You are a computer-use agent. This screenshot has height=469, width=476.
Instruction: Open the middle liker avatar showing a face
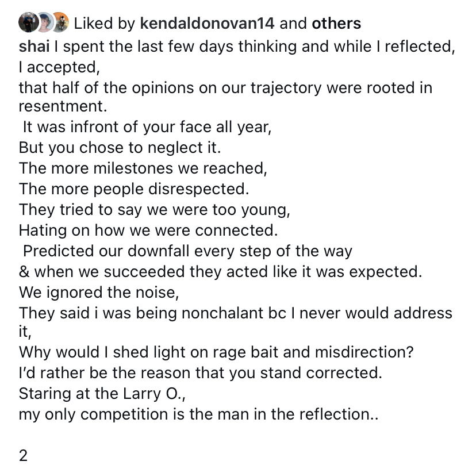pyautogui.click(x=45, y=22)
